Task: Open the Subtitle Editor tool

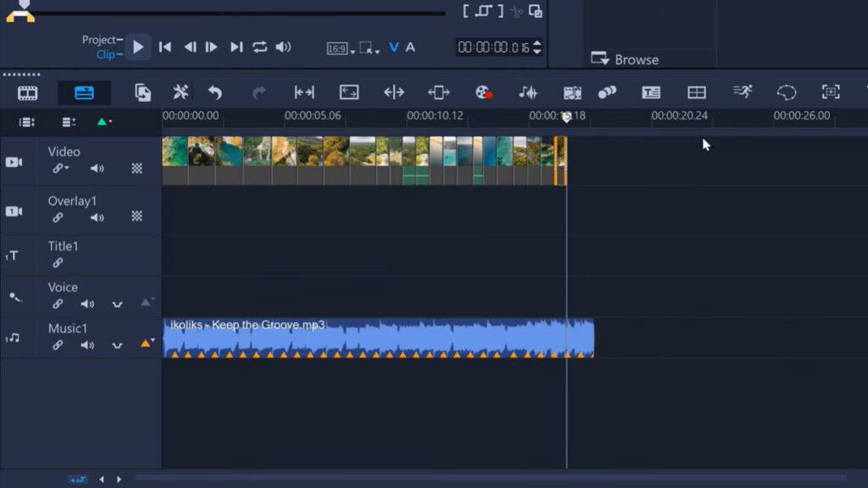Action: (x=651, y=92)
